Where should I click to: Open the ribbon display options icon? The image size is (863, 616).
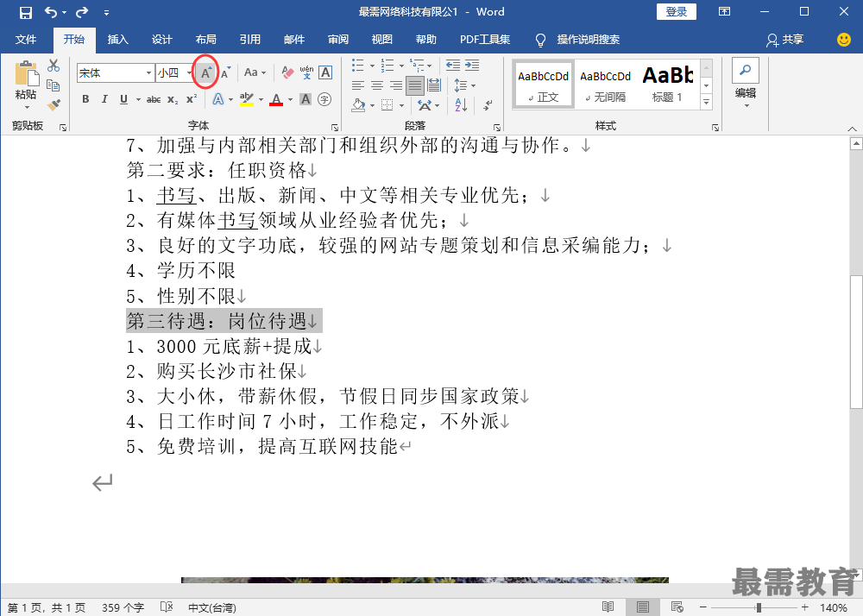725,11
